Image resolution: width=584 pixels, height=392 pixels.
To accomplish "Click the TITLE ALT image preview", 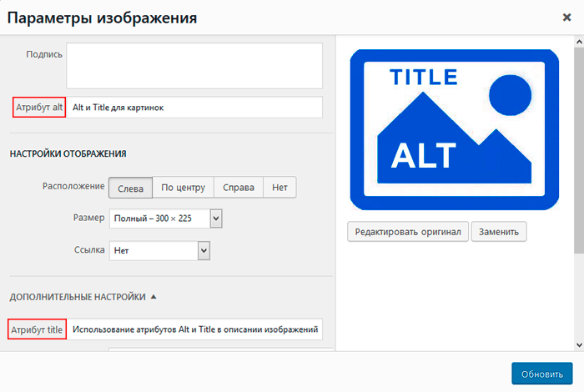I will click(x=455, y=129).
